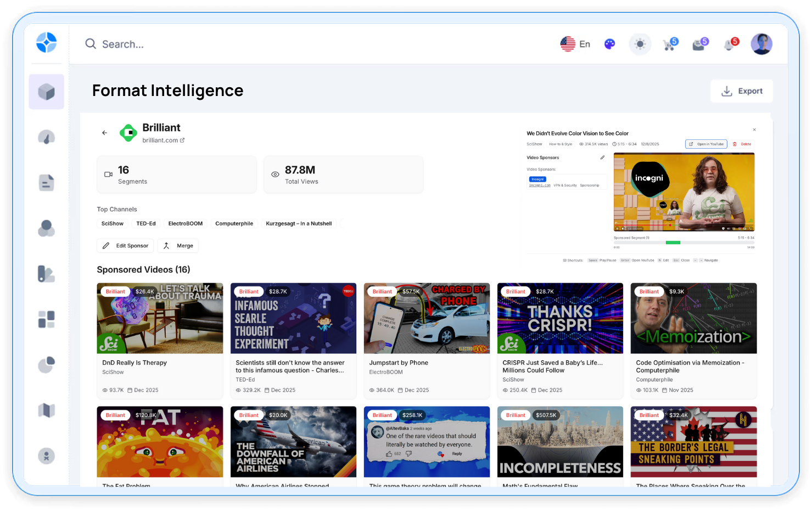Screen dimensions: 812x514
Task: Open the cube icon sidebar section
Action: [x=46, y=92]
